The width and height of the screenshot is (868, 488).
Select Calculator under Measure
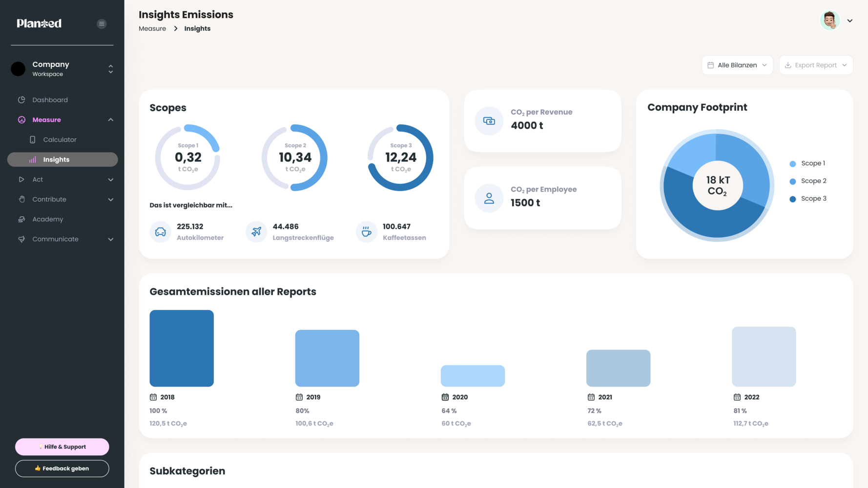(60, 140)
